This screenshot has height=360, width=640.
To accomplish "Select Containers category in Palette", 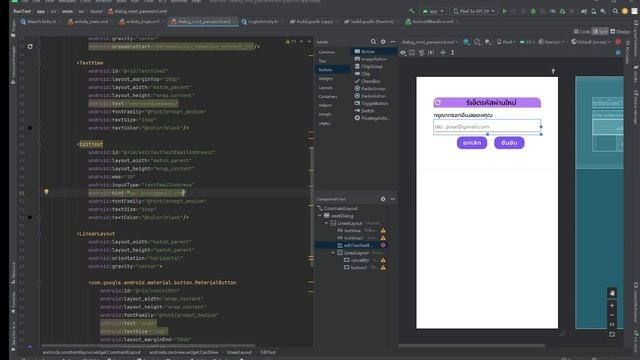I will click(328, 97).
